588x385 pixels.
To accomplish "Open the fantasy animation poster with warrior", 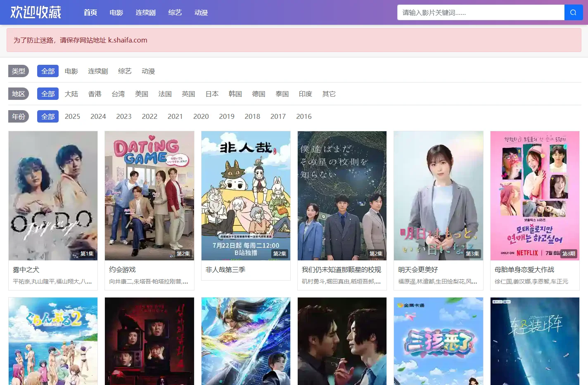I will [246, 341].
